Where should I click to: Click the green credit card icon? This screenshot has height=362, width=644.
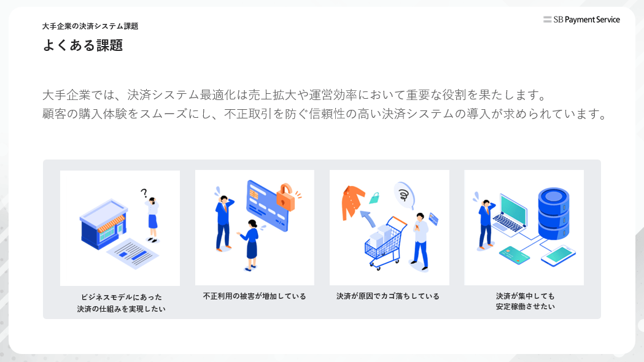click(514, 255)
